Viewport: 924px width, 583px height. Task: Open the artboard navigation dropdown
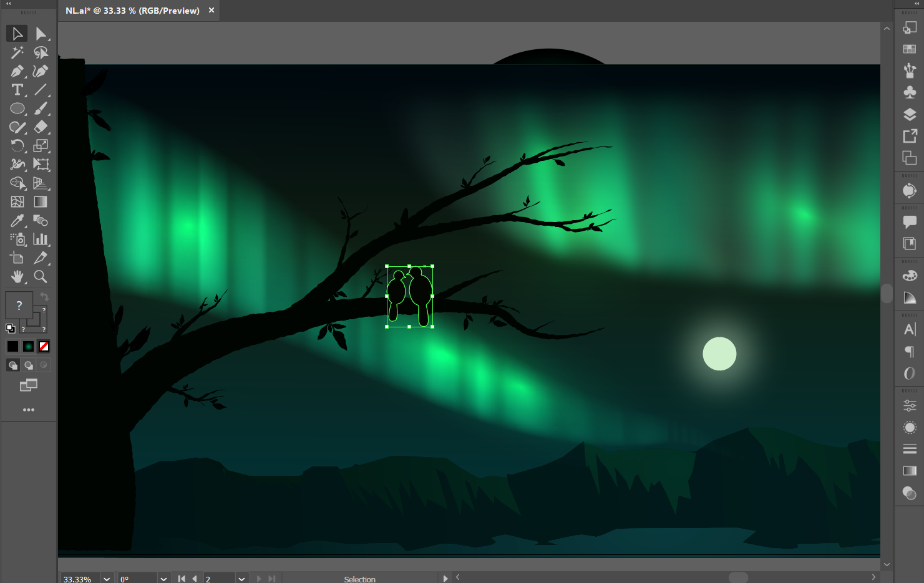tap(241, 579)
